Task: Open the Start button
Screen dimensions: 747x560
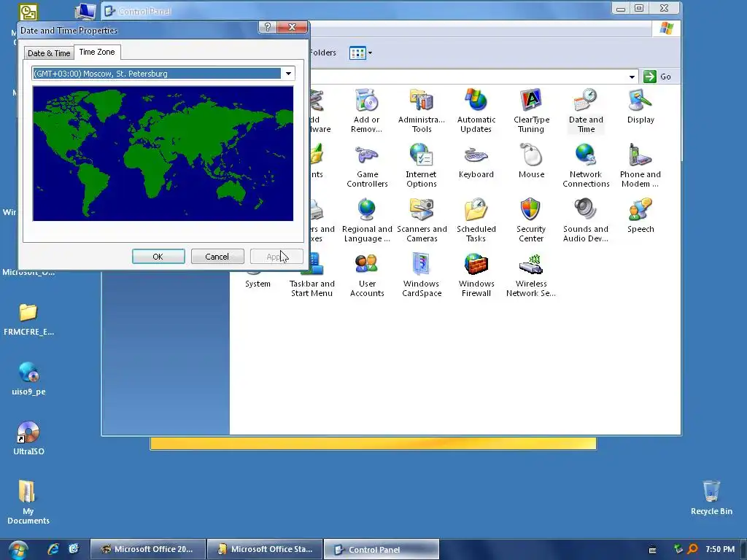Action: [x=18, y=550]
